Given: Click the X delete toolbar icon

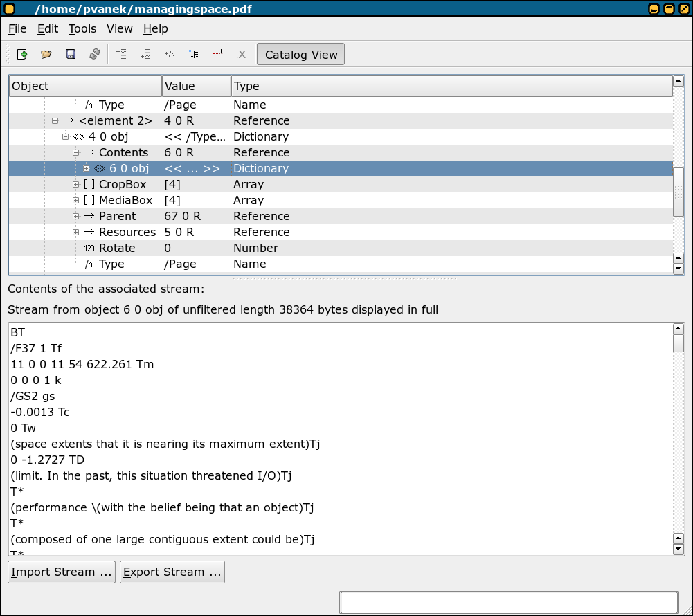Looking at the screenshot, I should 242,55.
